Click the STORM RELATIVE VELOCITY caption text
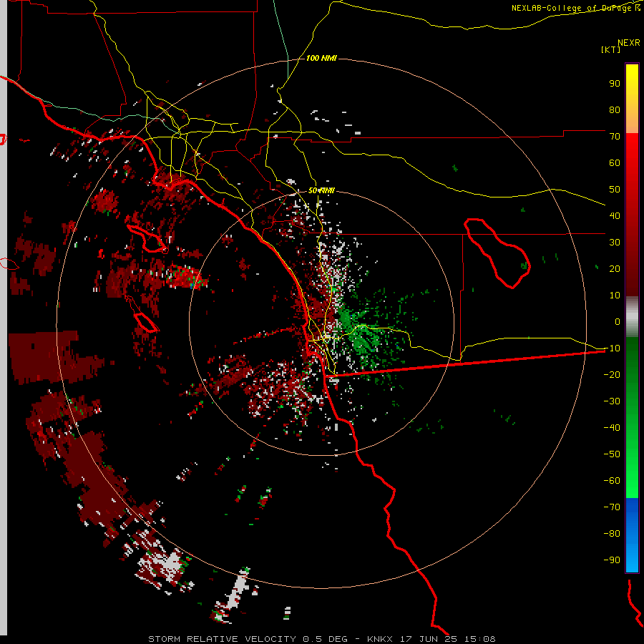644x644 pixels. [x=222, y=639]
